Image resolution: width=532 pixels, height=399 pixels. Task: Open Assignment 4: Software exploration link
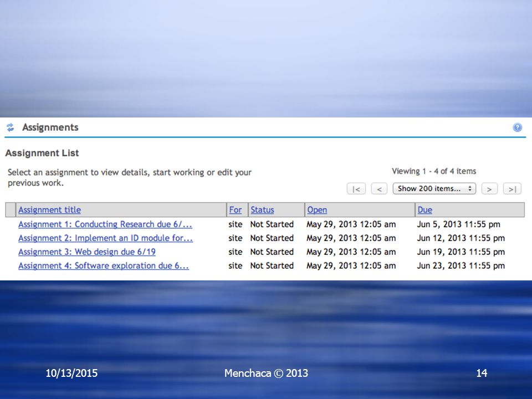click(104, 265)
